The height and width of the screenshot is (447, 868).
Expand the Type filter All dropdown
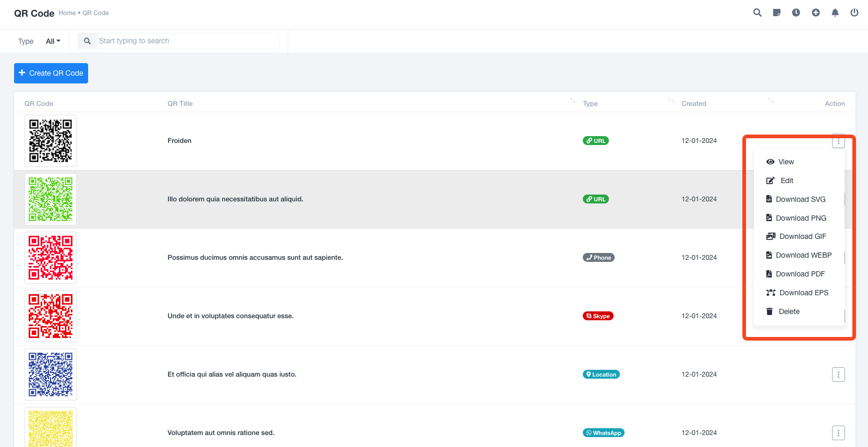click(x=53, y=41)
